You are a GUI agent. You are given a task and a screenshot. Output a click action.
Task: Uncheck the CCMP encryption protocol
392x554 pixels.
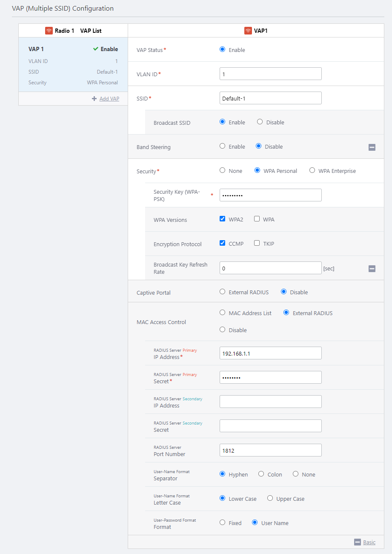tap(222, 243)
